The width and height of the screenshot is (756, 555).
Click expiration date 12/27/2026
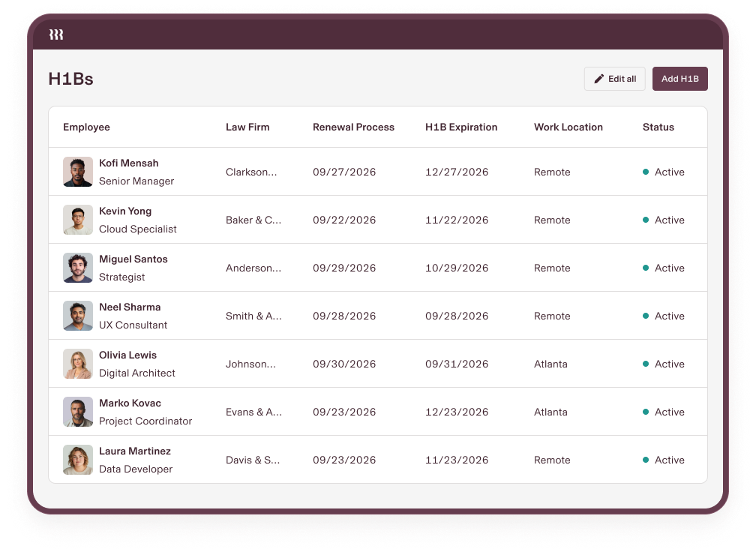457,172
